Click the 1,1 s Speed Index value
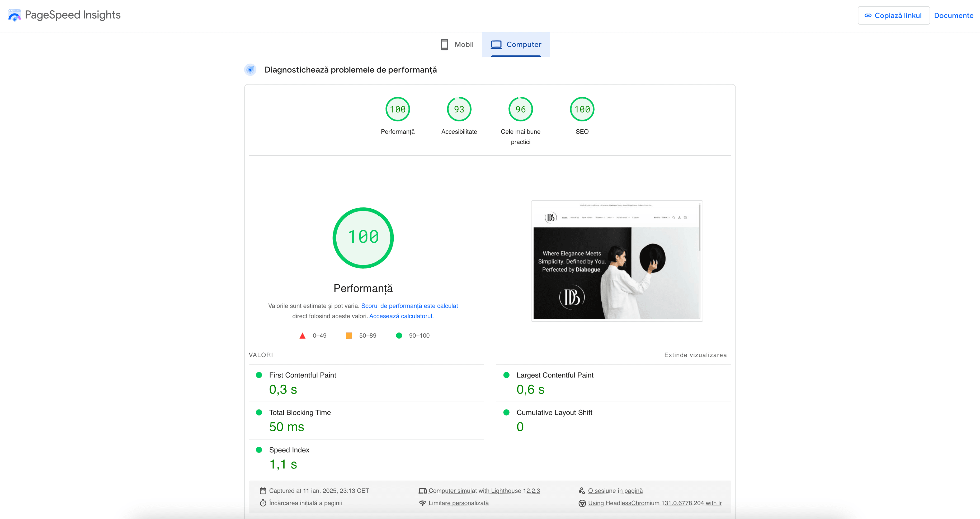 tap(283, 464)
